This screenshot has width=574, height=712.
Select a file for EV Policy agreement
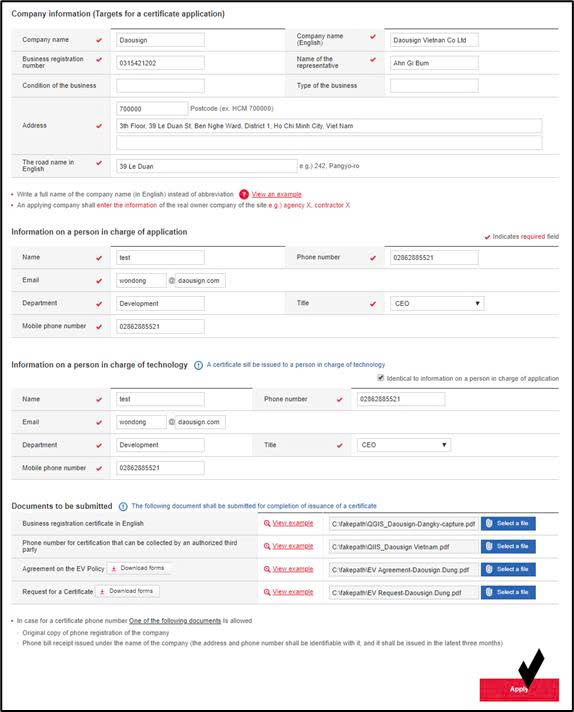coord(508,569)
